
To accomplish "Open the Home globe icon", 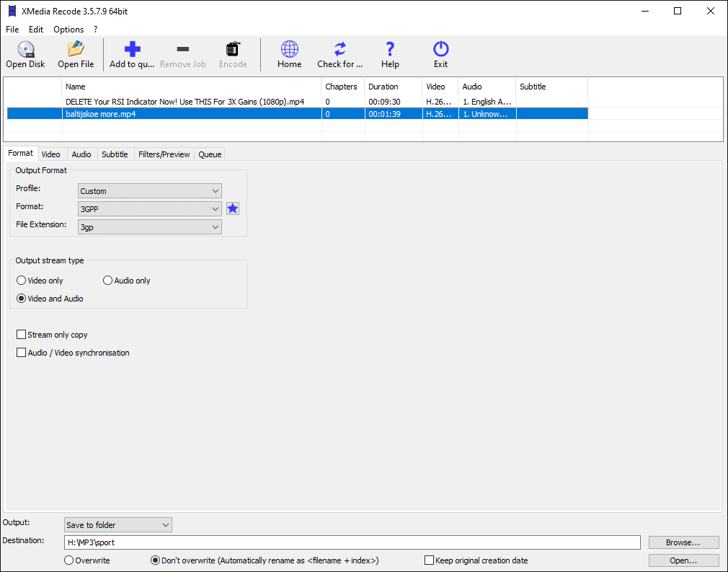I will click(289, 50).
